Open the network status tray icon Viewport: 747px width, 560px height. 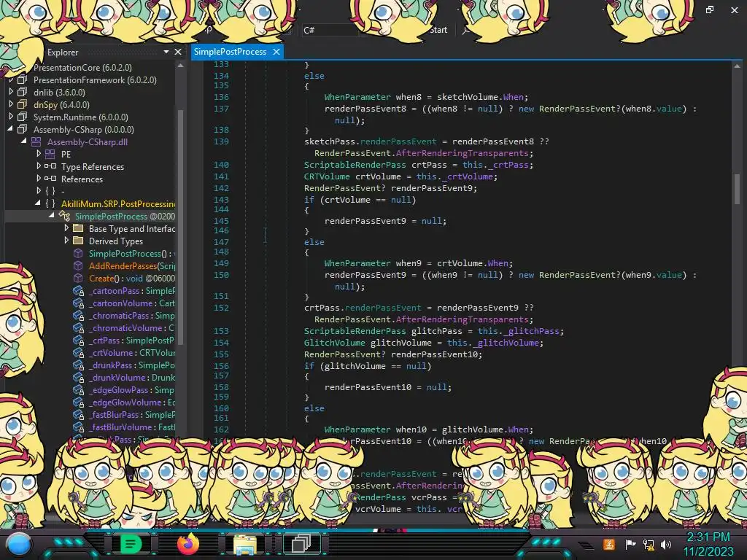coord(649,544)
